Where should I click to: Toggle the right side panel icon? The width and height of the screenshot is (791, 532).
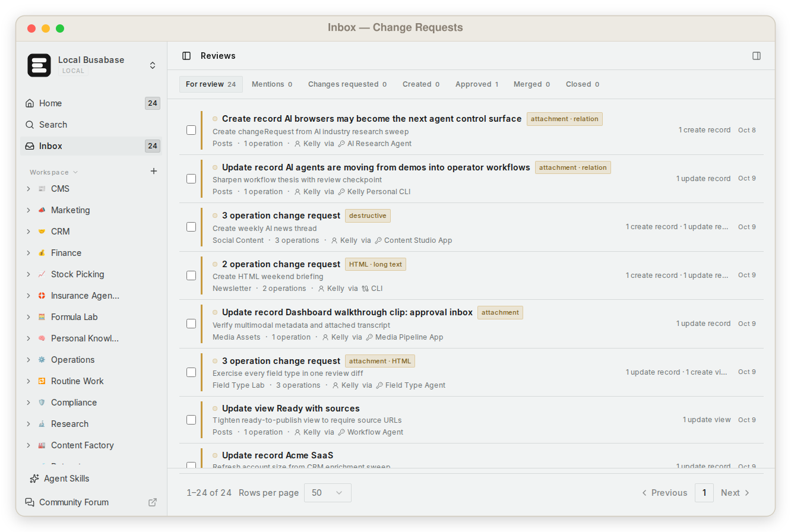click(757, 56)
